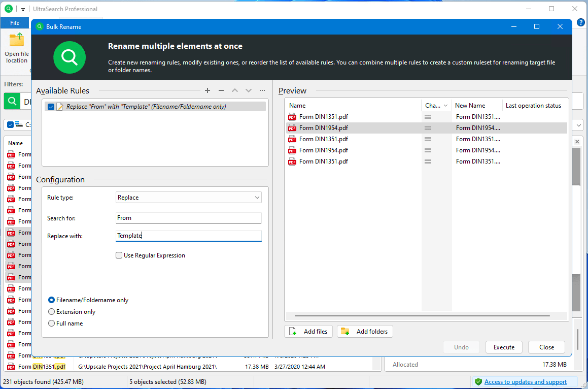The width and height of the screenshot is (588, 389).
Task: Select the Extension only radio button
Action: (x=51, y=312)
